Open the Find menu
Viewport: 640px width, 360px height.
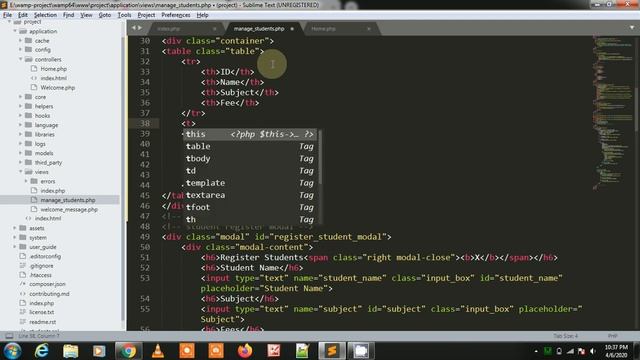coord(69,15)
